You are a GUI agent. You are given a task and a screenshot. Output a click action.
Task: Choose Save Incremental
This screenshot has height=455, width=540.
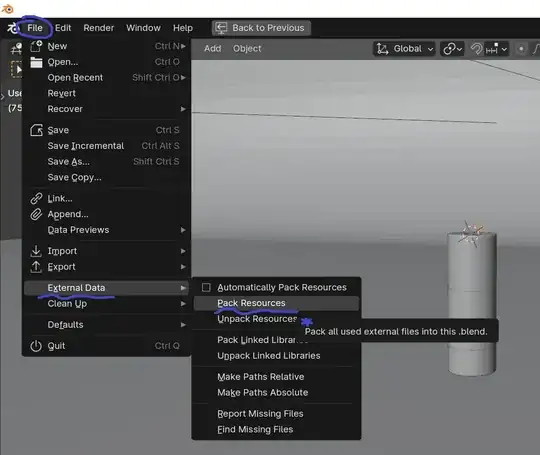(107, 146)
